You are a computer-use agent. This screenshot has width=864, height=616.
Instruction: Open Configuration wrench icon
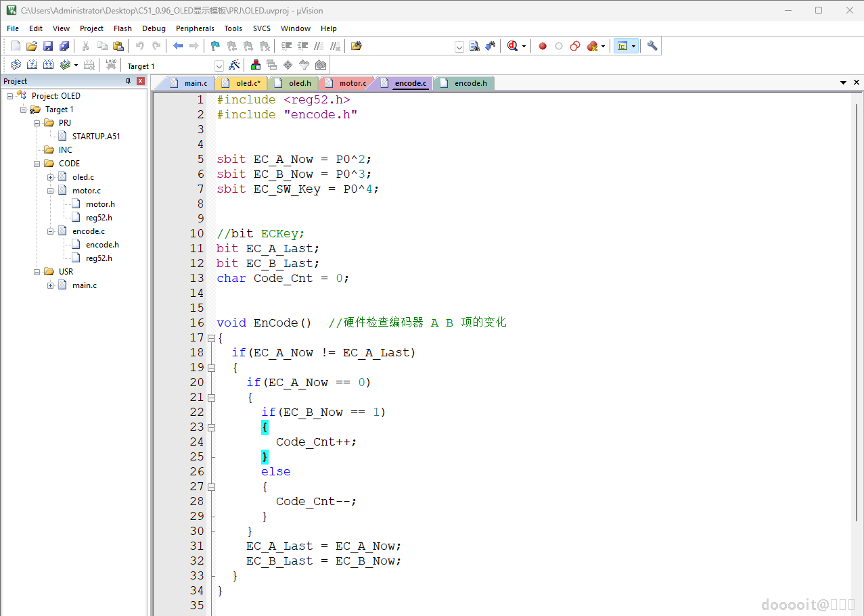652,46
